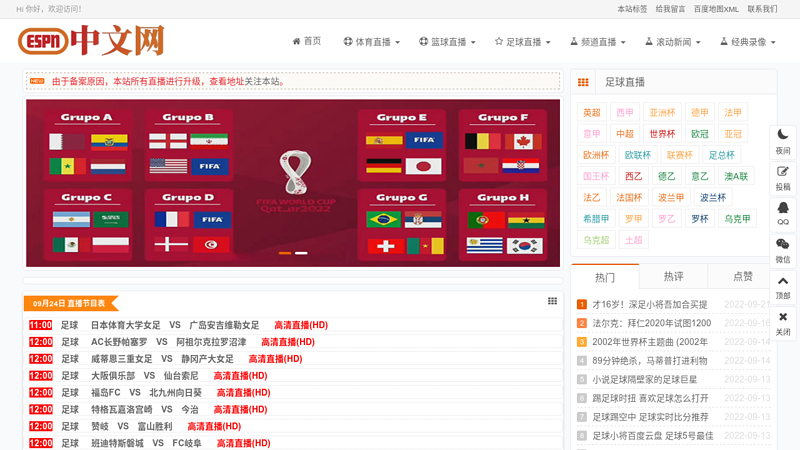The width and height of the screenshot is (800, 450).
Task: Select the 亚洲杯 tag
Action: pyautogui.click(x=662, y=113)
